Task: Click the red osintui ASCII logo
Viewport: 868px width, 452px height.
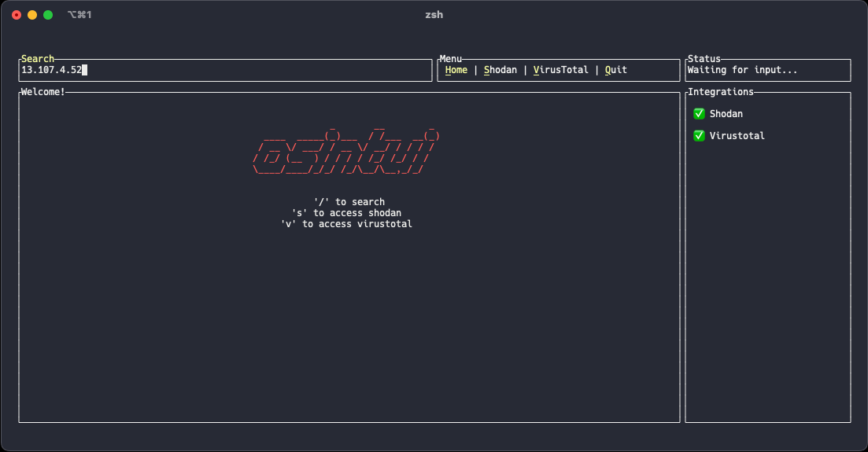Action: 346,150
